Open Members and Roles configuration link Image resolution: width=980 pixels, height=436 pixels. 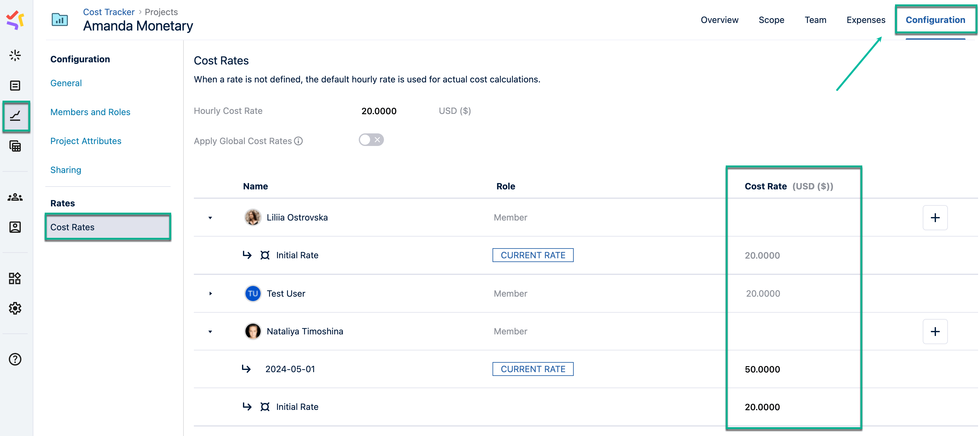tap(90, 112)
